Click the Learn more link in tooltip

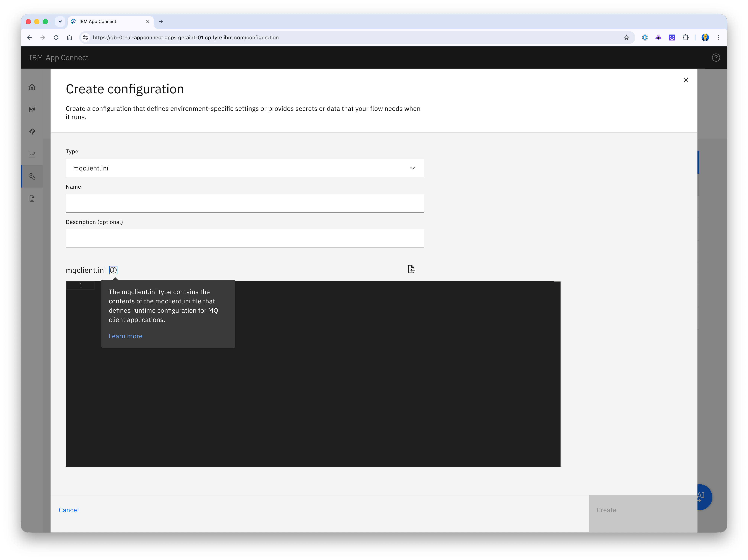coord(125,336)
